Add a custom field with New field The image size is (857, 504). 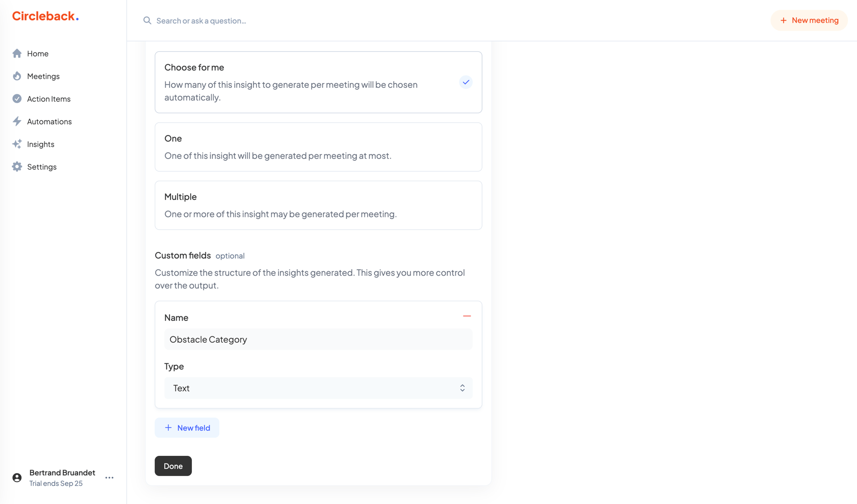coord(187,427)
